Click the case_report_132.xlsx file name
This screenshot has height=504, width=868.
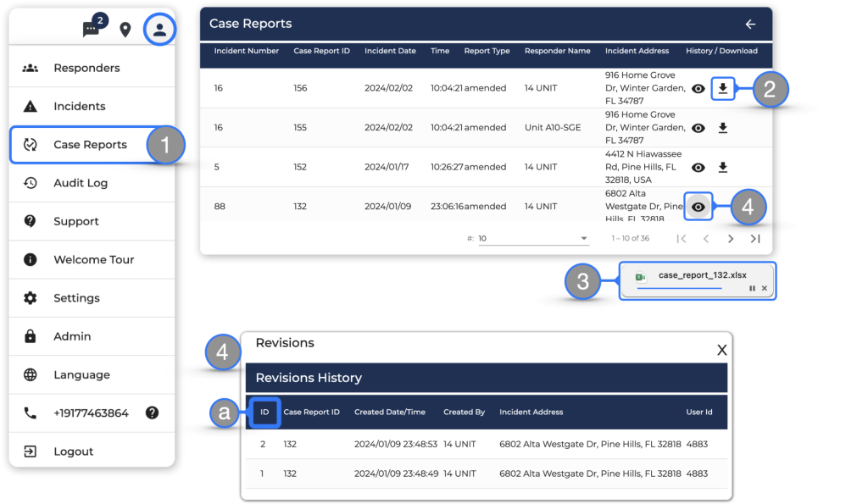tap(703, 275)
